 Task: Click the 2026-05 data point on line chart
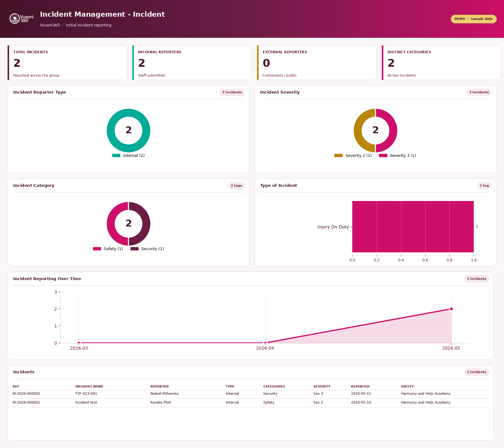[x=451, y=309]
